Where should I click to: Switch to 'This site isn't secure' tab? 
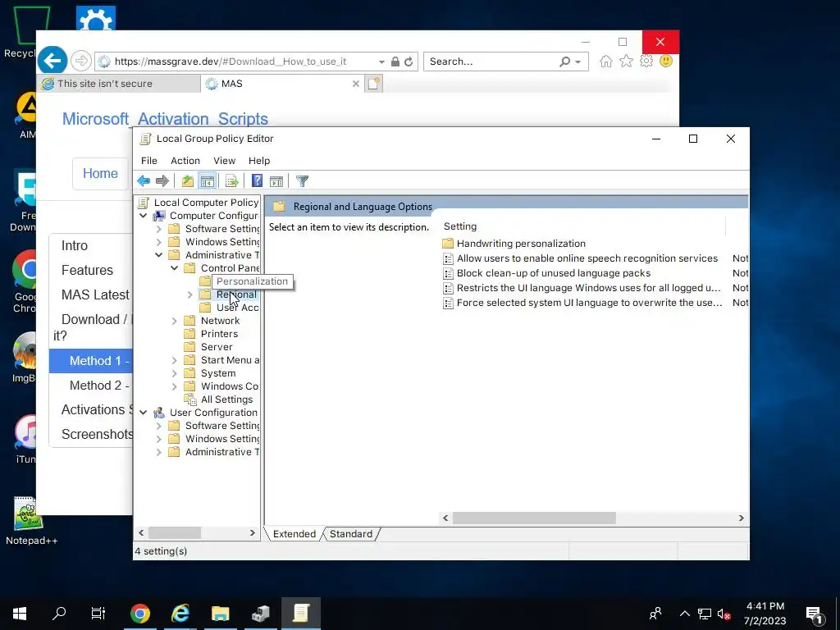tap(119, 84)
